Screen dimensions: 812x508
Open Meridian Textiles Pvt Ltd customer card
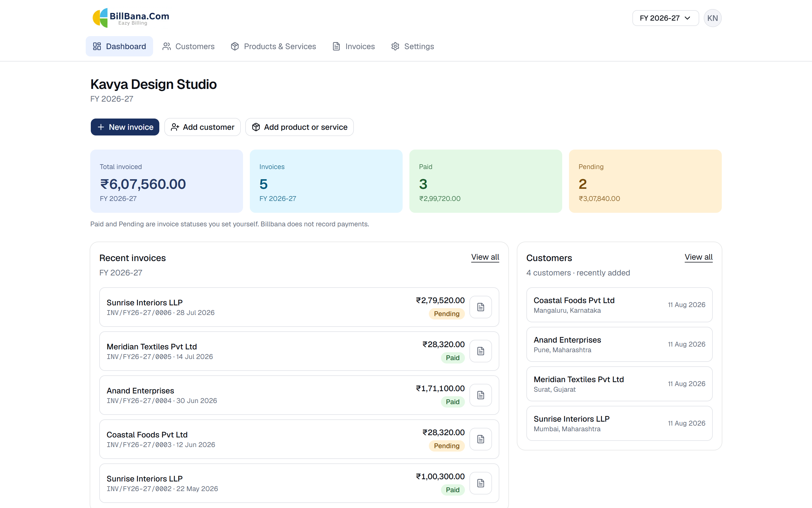point(619,384)
